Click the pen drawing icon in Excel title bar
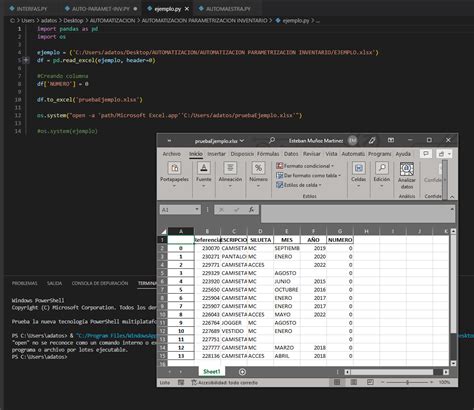This screenshot has width=474, height=410. click(372, 140)
